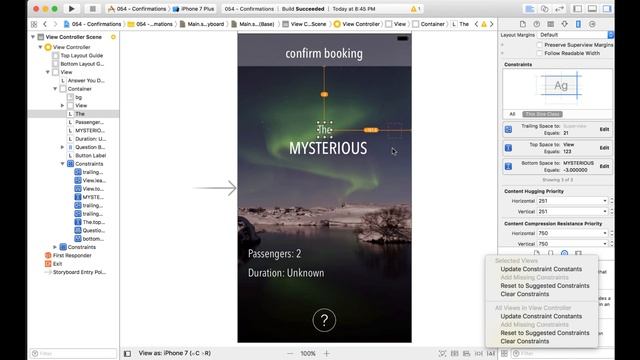Open Vertical Content Hugging Priority dropdown

pyautogui.click(x=572, y=211)
